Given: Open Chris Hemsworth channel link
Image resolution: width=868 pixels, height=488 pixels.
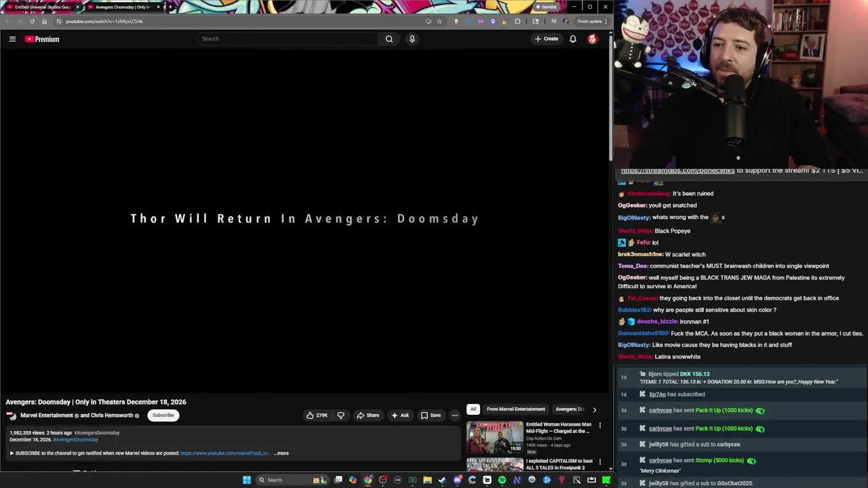Looking at the screenshot, I should pyautogui.click(x=112, y=415).
